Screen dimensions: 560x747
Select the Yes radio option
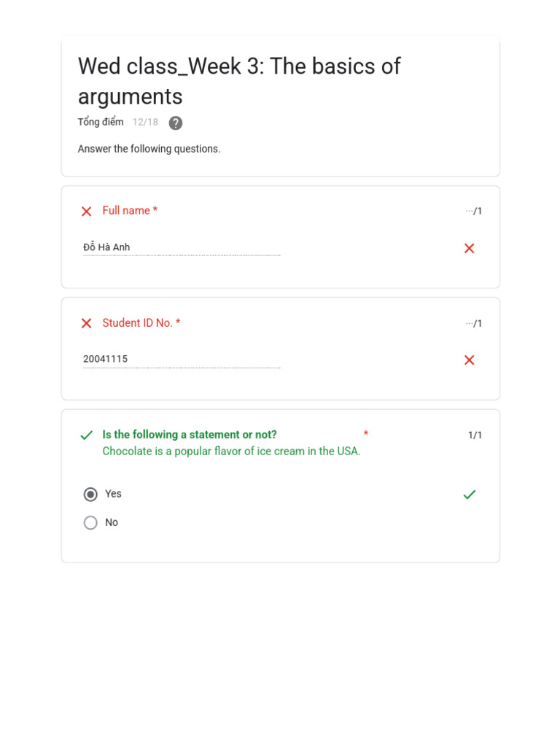(x=90, y=495)
